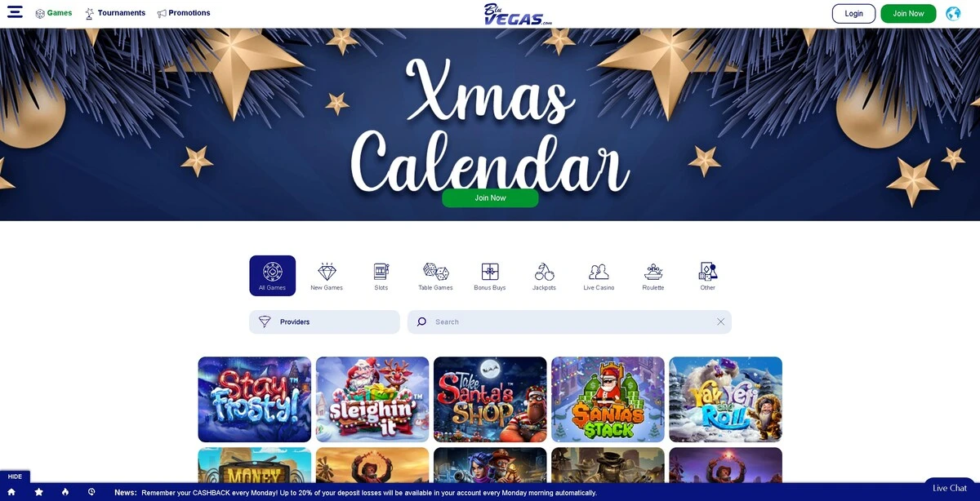
Task: Click the home icon in bottom bar
Action: 11,492
